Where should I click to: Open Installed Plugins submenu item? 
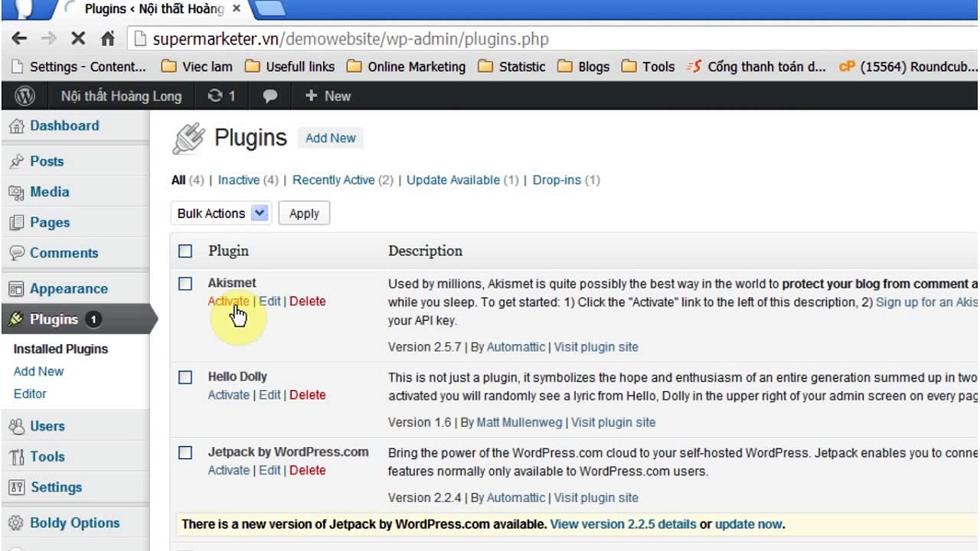60,349
